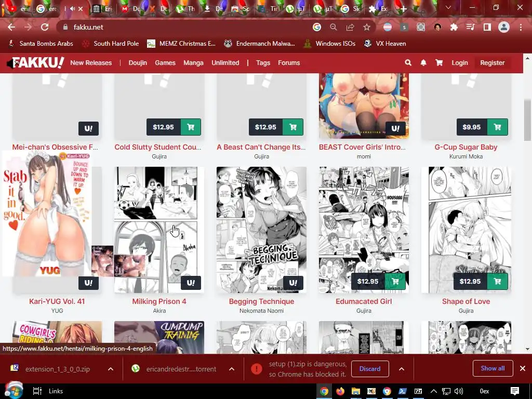Open the Chrome three-dot menu
Screen dimensions: 532x399
(x=521, y=27)
